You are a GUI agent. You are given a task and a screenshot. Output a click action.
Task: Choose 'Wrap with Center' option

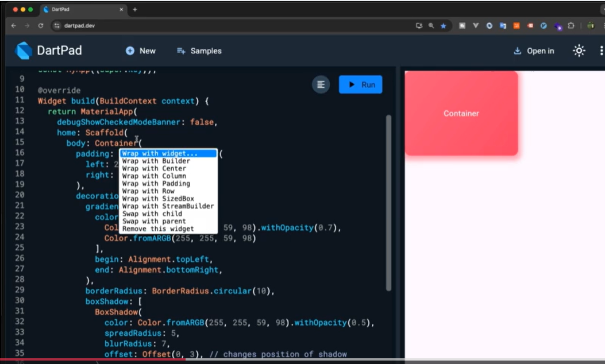168,168
